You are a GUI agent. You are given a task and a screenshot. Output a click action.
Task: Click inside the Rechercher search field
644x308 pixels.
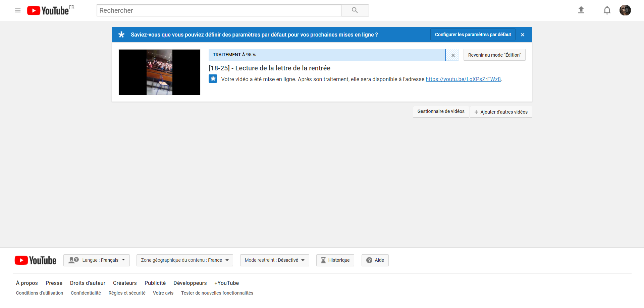[219, 10]
